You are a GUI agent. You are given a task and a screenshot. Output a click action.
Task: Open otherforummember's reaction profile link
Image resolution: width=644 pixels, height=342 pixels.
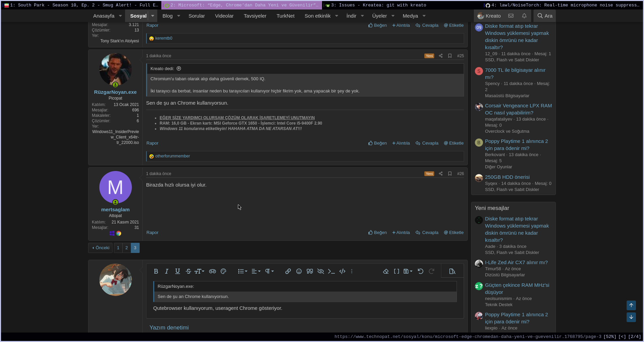tap(173, 156)
